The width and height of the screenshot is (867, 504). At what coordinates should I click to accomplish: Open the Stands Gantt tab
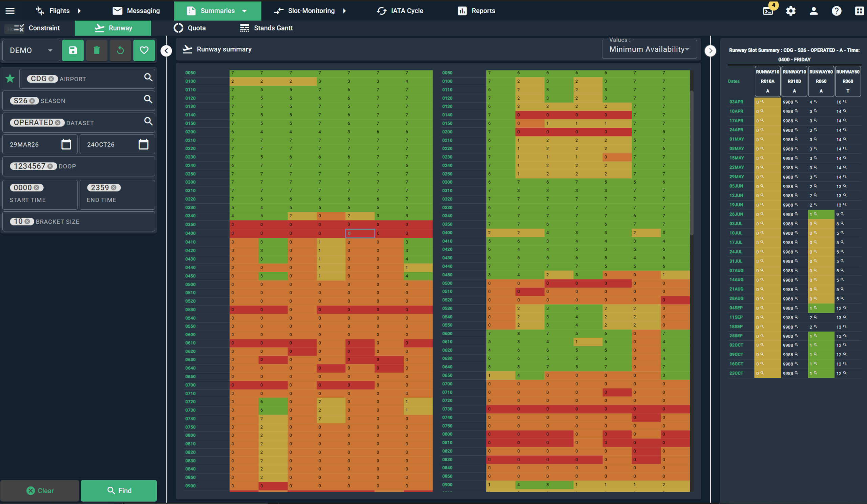coord(266,28)
